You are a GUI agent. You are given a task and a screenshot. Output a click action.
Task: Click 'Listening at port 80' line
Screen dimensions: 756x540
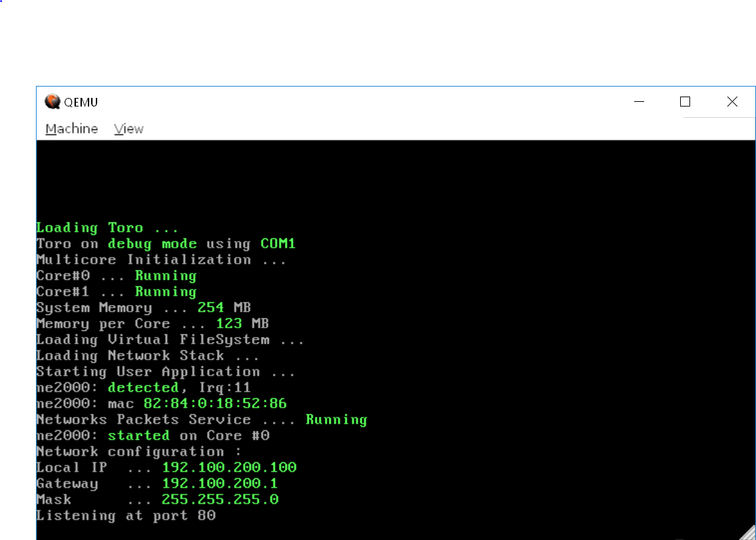(x=126, y=515)
